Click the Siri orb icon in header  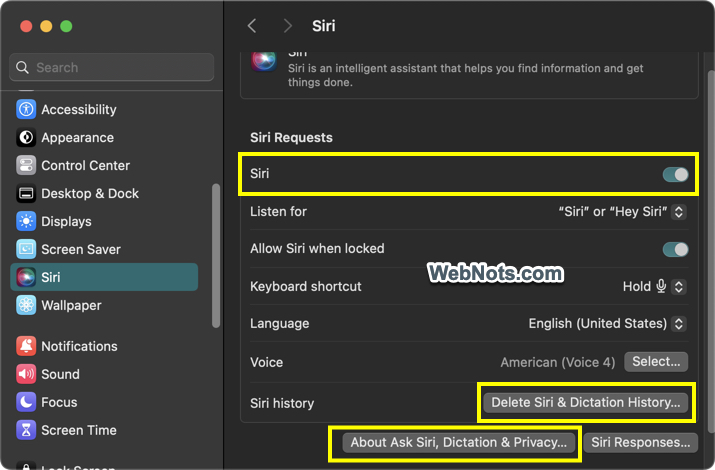pos(264,61)
